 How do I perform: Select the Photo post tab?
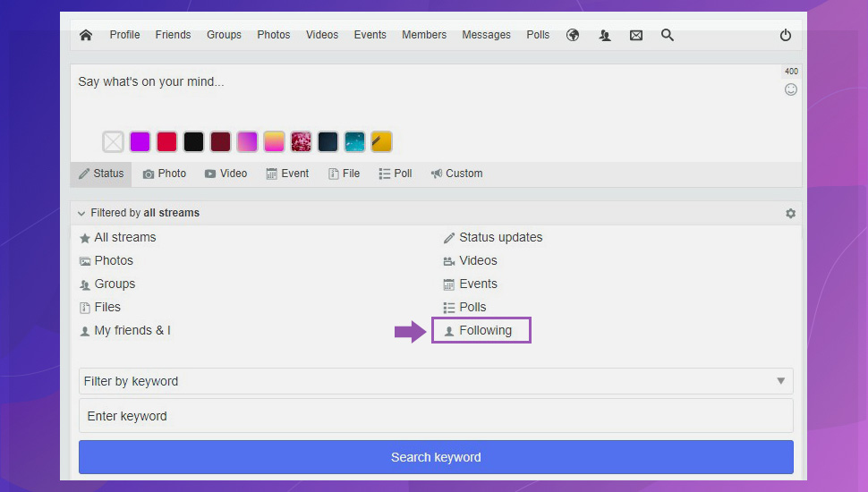(x=165, y=174)
